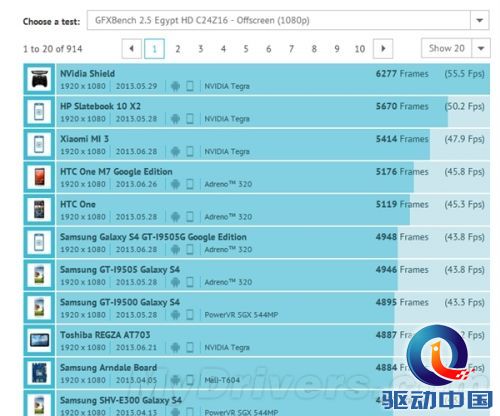Click phone form-factor icon in HP Slatebook row
Viewport: 500px width, 416px height.
(190, 119)
